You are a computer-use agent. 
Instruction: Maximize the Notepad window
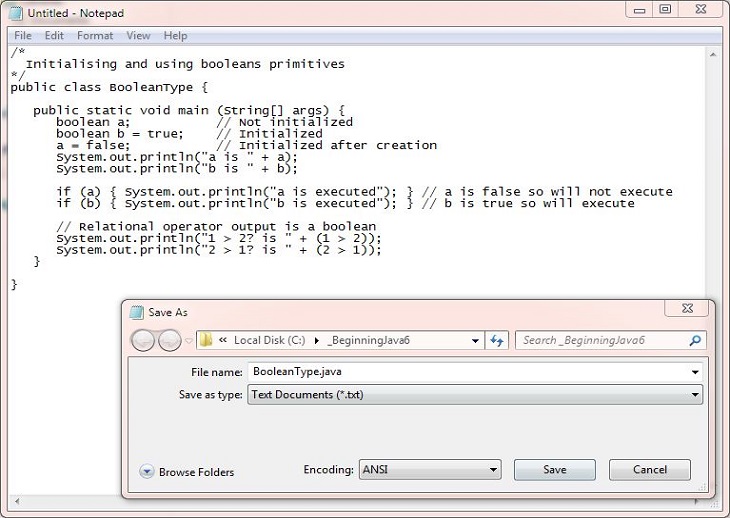[665, 9]
